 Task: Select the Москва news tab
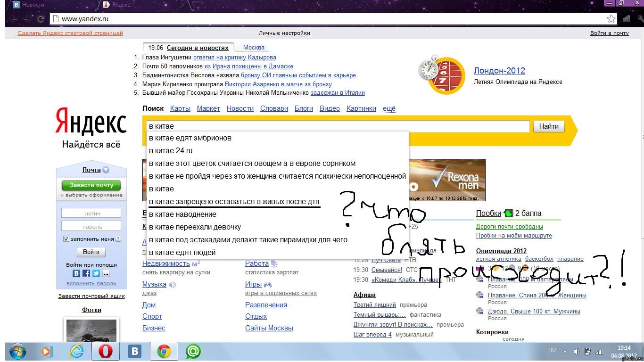tap(254, 48)
